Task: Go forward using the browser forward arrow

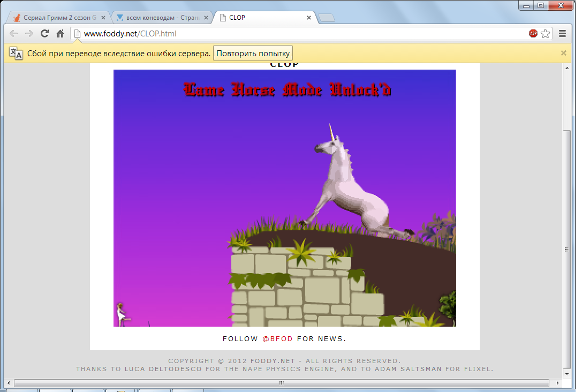Action: [x=29, y=33]
